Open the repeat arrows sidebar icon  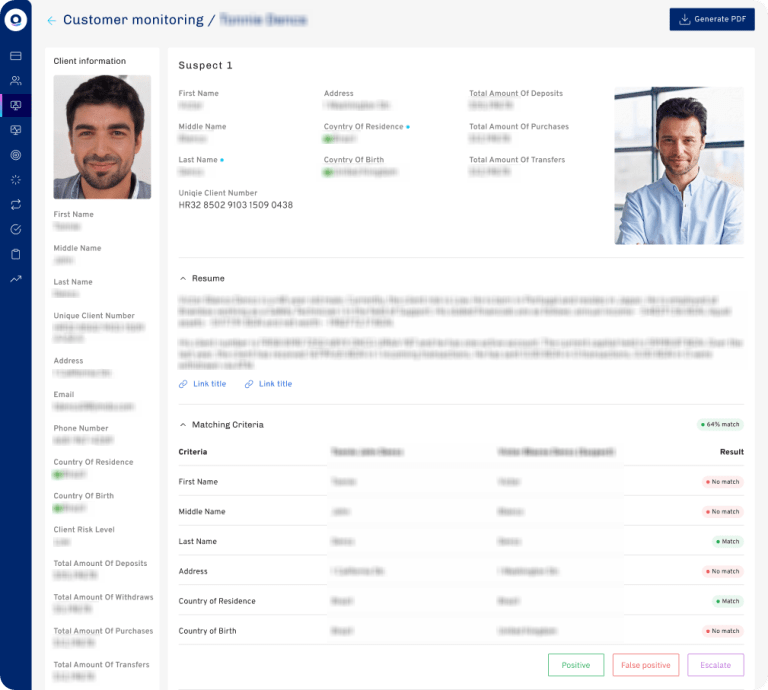(x=16, y=205)
